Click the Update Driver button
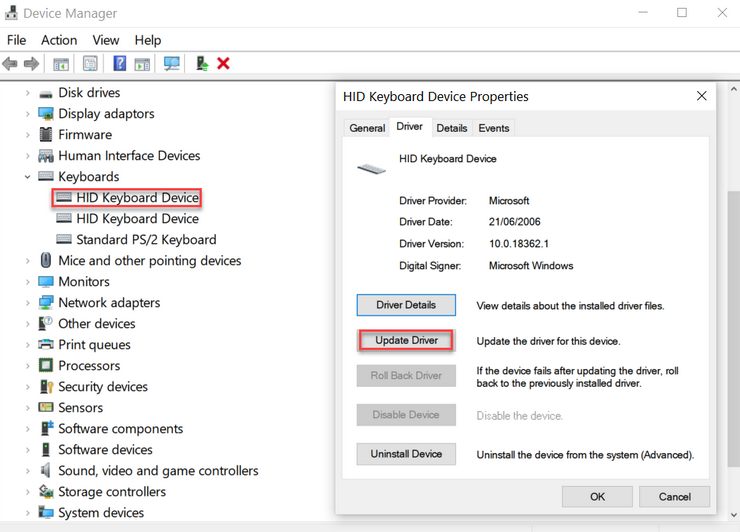Image resolution: width=740 pixels, height=532 pixels. coord(406,340)
